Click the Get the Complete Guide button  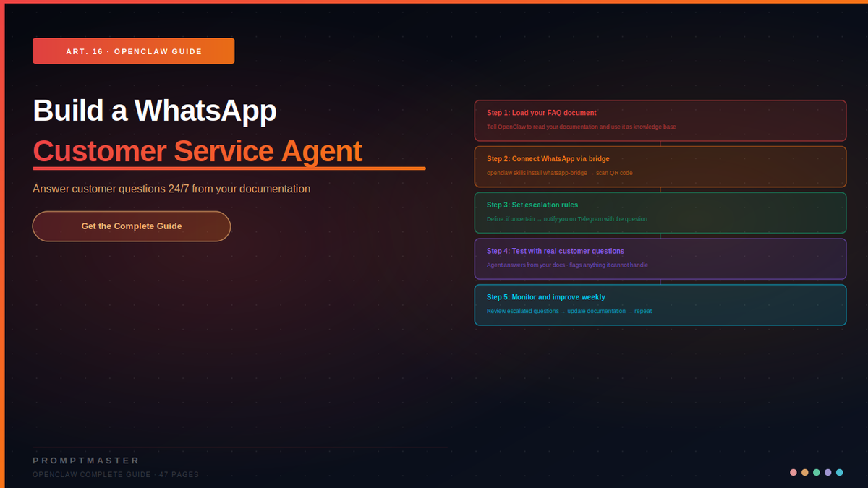tap(132, 226)
